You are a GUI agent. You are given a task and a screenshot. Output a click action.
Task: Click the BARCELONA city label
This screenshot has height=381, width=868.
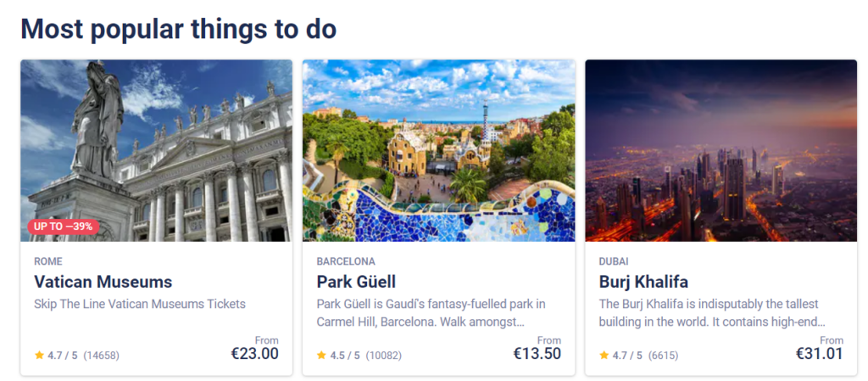click(x=346, y=261)
